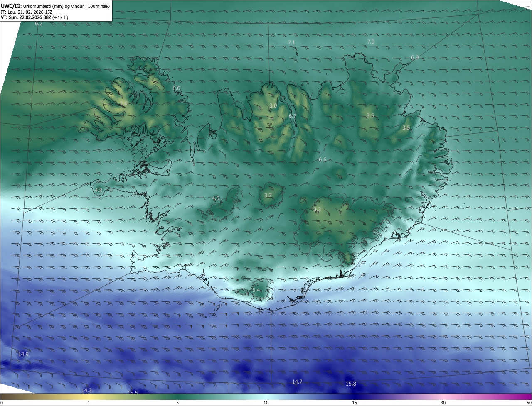Click the 6.7 value label
The image size is (532, 406).
click(293, 116)
